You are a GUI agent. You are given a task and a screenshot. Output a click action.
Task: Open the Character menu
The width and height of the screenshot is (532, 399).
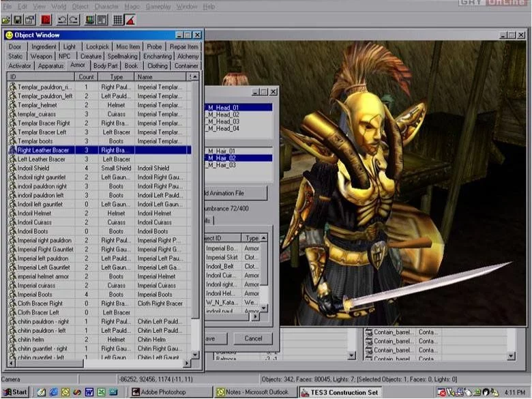click(106, 6)
